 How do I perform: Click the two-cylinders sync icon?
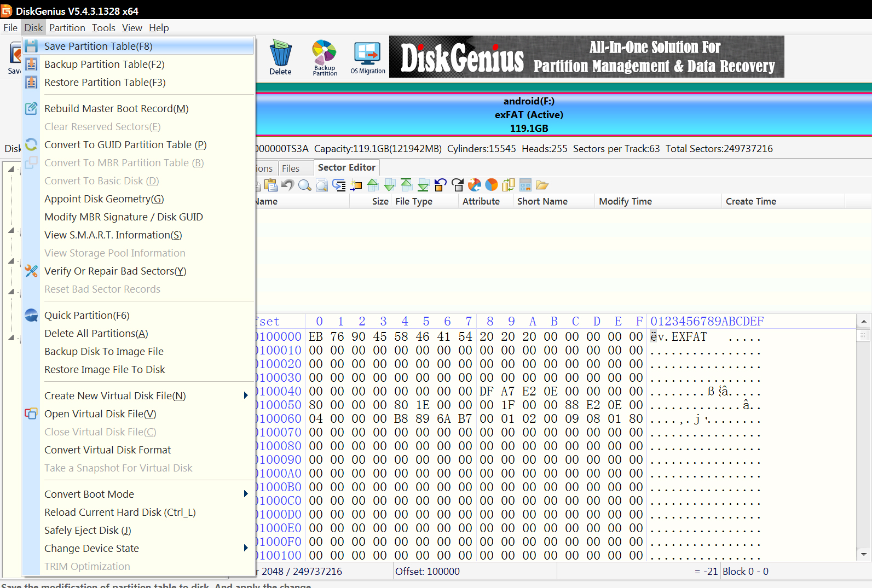point(509,185)
